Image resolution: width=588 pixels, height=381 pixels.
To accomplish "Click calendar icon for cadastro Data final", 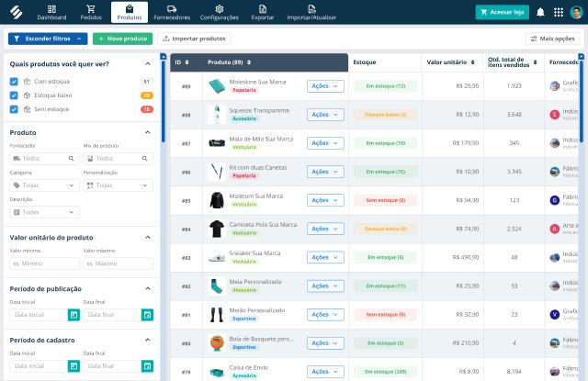I will tap(147, 366).
